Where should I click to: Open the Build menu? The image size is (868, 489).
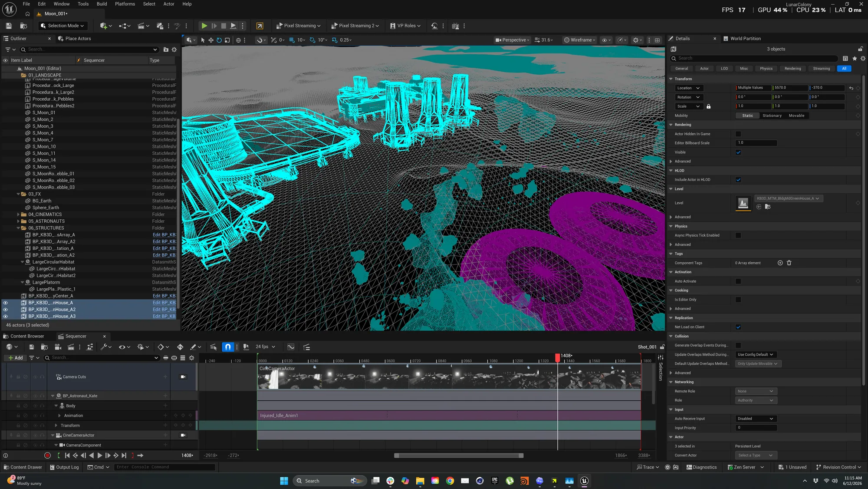tap(102, 4)
